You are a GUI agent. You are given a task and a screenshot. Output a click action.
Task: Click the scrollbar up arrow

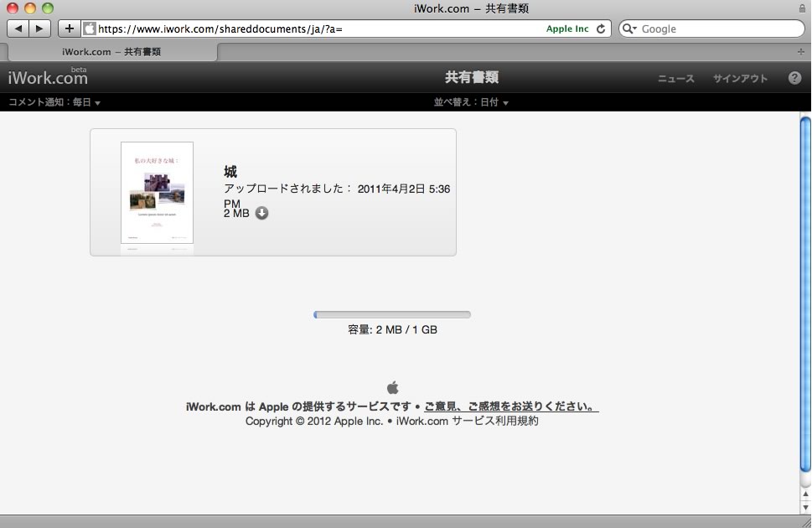click(805, 494)
